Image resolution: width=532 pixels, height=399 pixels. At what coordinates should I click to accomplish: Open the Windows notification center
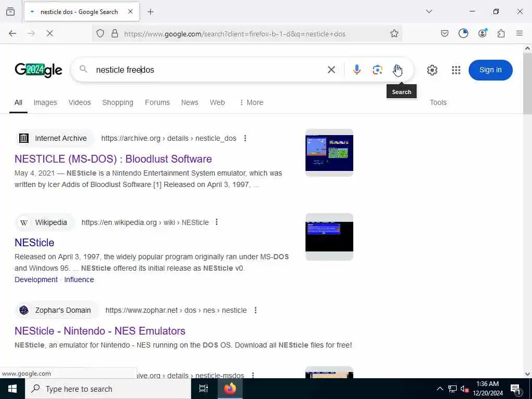click(515, 389)
